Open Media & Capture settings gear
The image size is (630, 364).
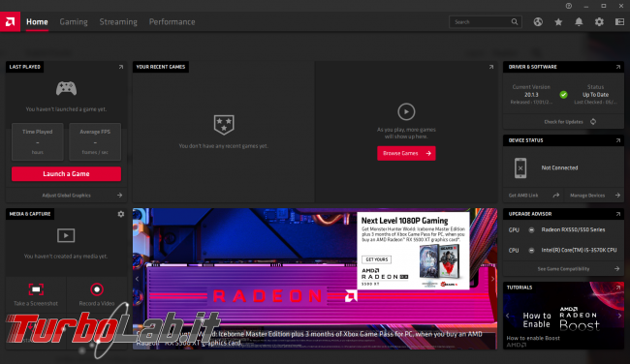(x=121, y=214)
